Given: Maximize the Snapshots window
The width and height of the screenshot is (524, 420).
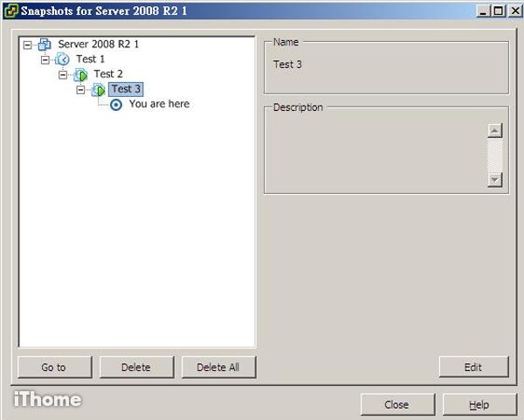Looking at the screenshot, I should point(498,11).
